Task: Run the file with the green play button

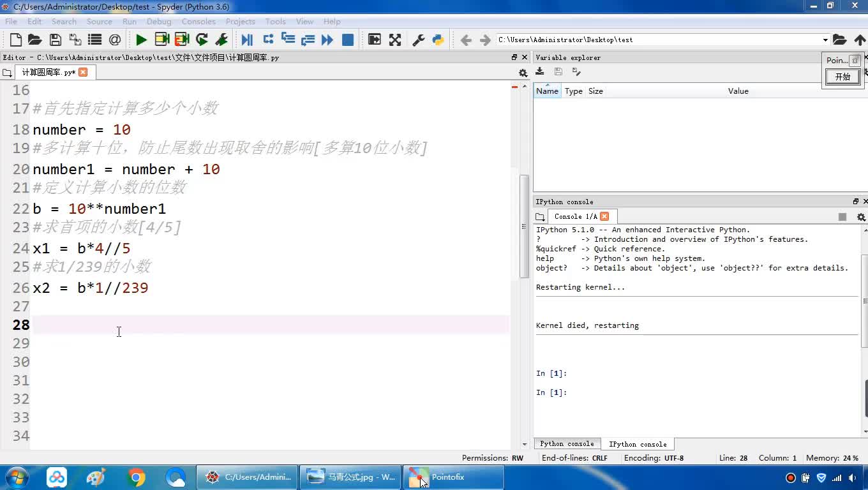Action: 141,40
